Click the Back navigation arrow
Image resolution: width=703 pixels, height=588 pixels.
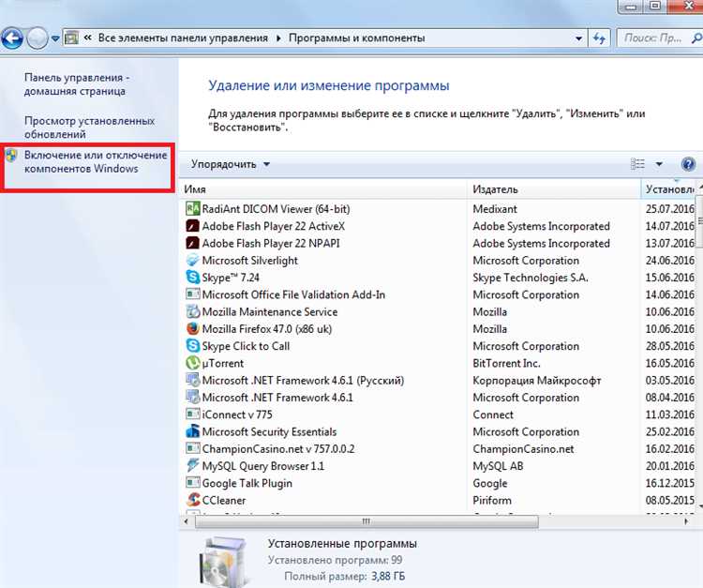12,38
